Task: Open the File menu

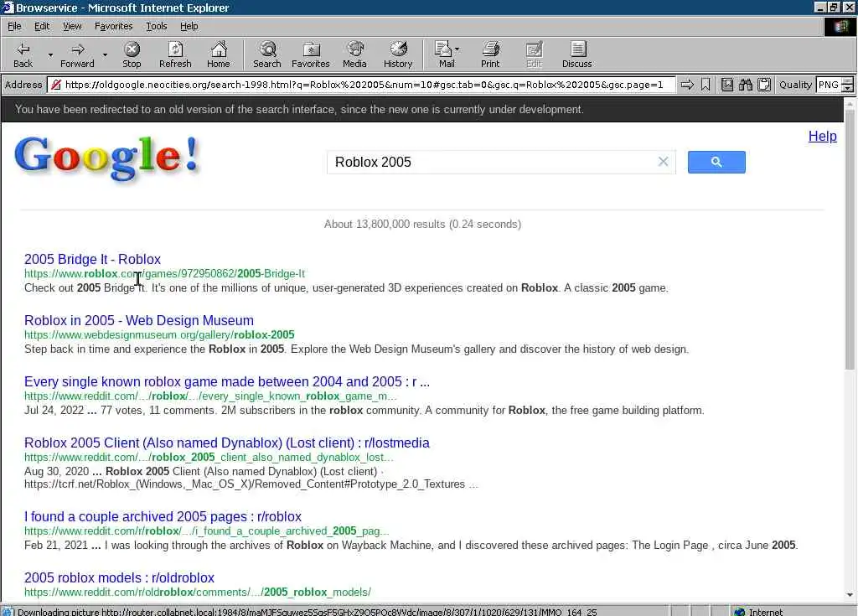Action: pos(14,26)
